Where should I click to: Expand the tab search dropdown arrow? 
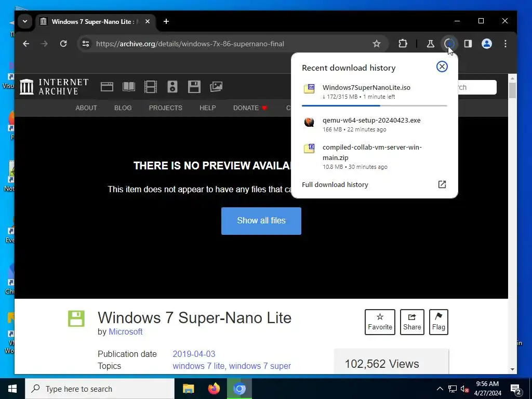[25, 21]
